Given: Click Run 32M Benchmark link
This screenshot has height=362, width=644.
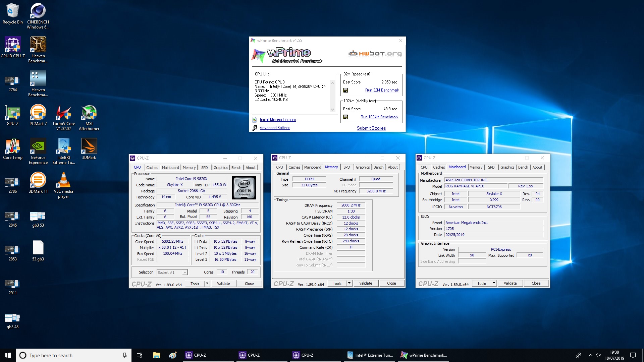Looking at the screenshot, I should [x=382, y=90].
